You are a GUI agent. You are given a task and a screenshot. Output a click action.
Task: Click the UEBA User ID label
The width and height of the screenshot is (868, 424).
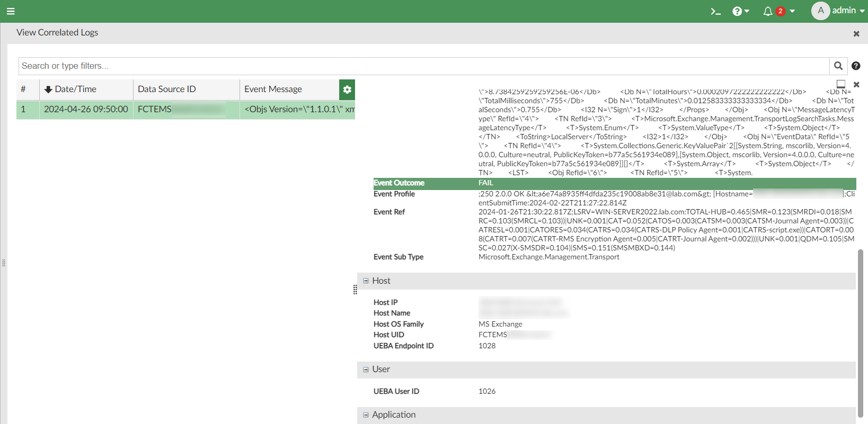(x=396, y=392)
